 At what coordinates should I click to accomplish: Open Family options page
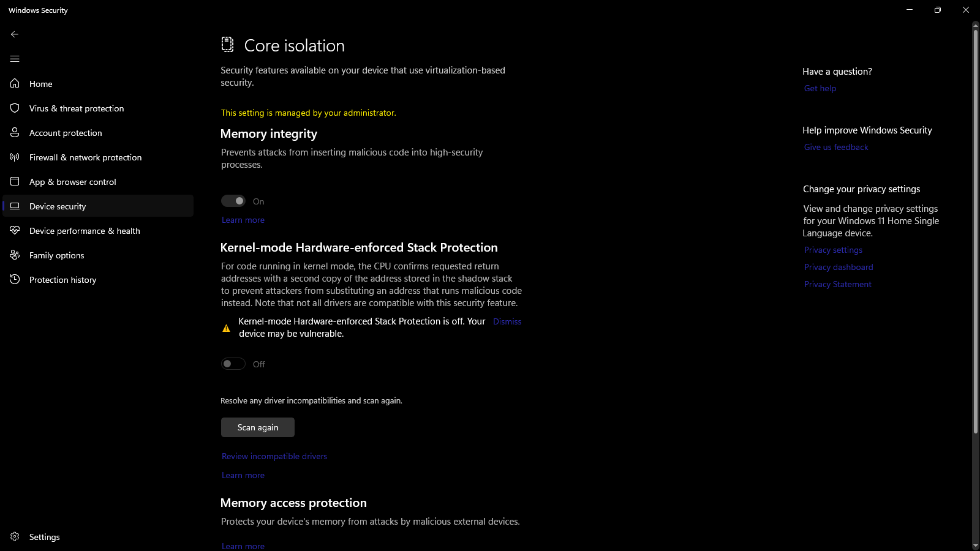point(98,255)
